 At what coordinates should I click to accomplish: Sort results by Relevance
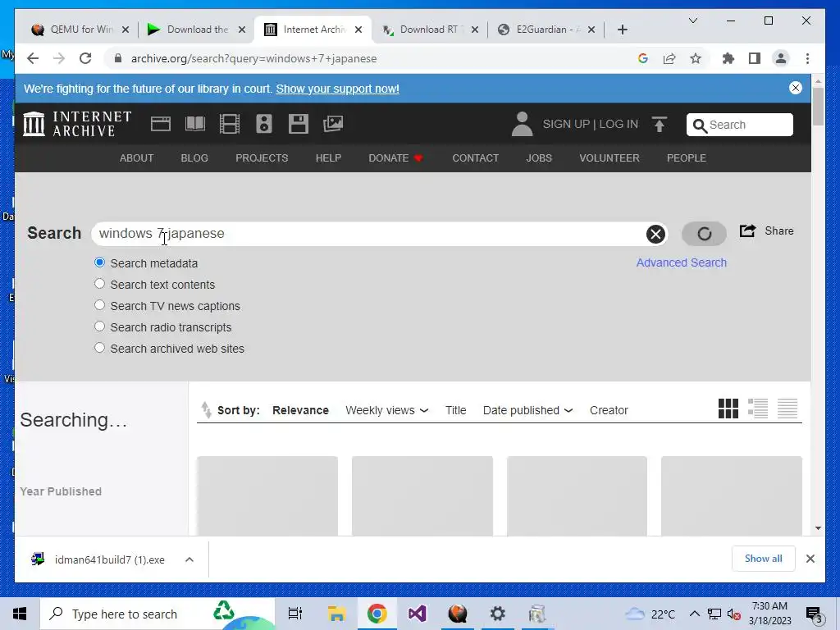click(x=300, y=410)
